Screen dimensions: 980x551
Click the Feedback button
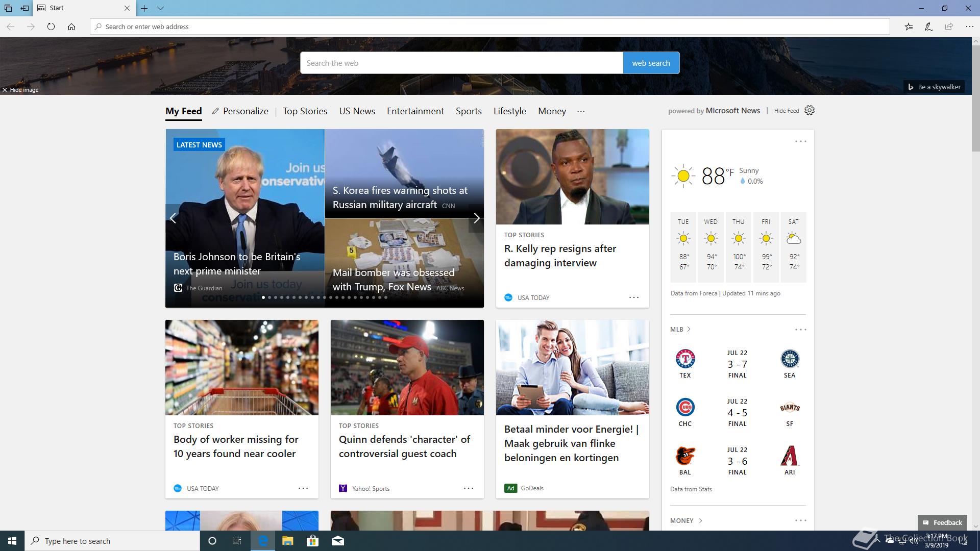(x=942, y=522)
